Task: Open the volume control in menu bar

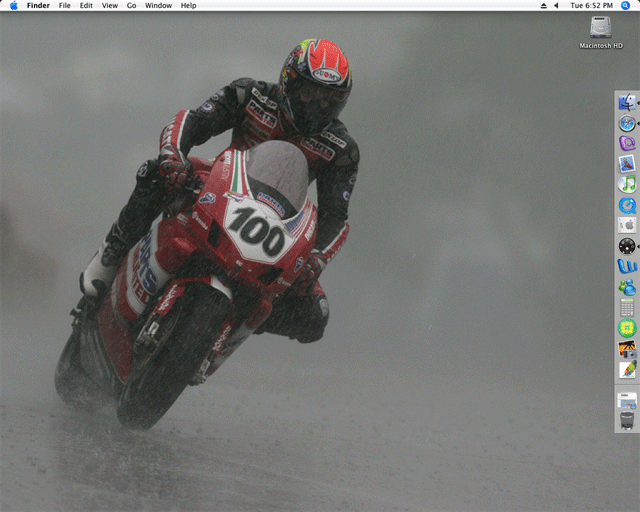Action: 556,5
